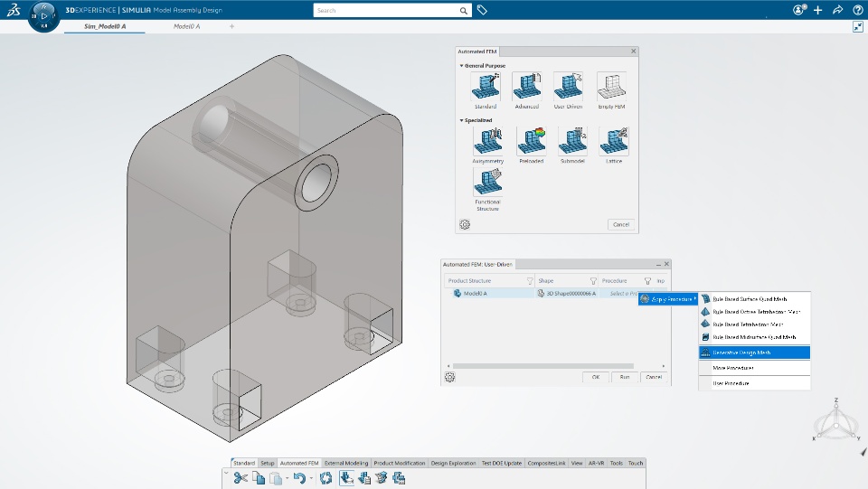Choose the User Driven FEM icon

(x=568, y=87)
